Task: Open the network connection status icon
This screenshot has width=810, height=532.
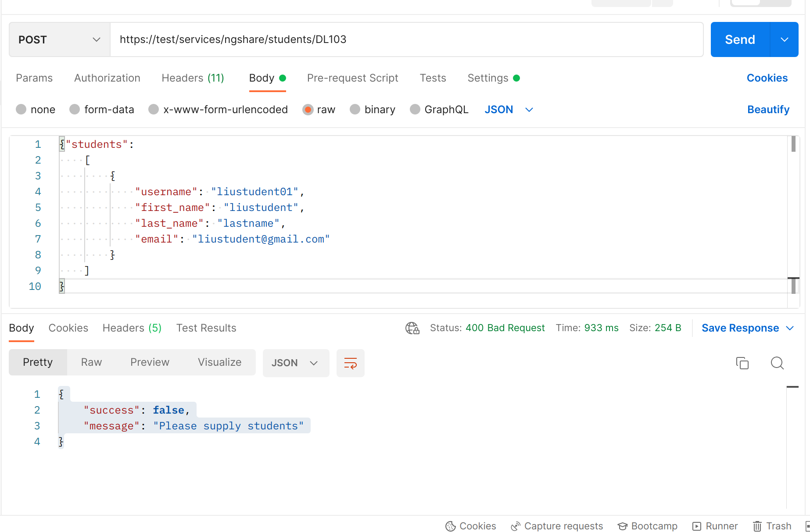Action: 412,328
